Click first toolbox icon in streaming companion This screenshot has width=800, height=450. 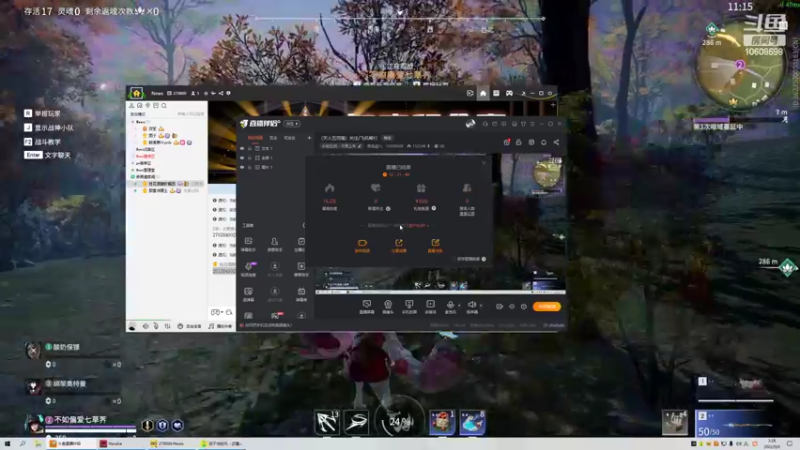[248, 241]
